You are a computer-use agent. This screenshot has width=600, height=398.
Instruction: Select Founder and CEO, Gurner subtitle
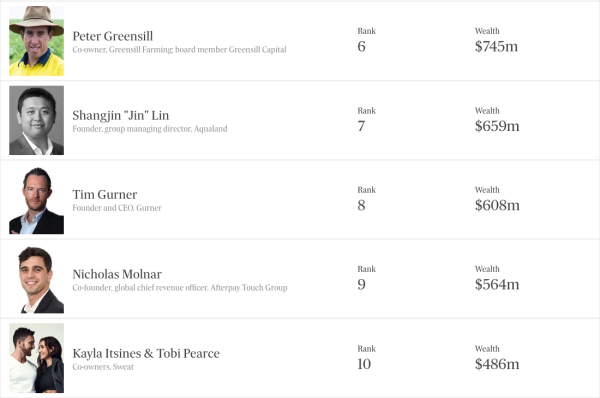click(x=117, y=208)
